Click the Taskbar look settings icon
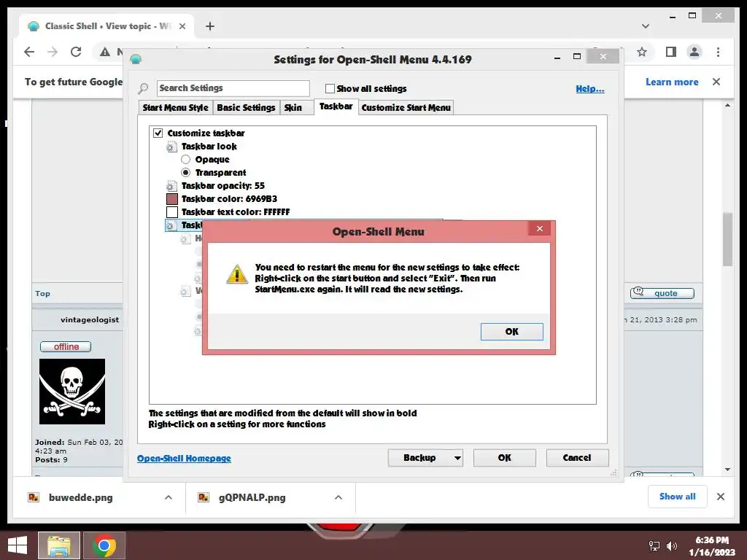 [171, 147]
